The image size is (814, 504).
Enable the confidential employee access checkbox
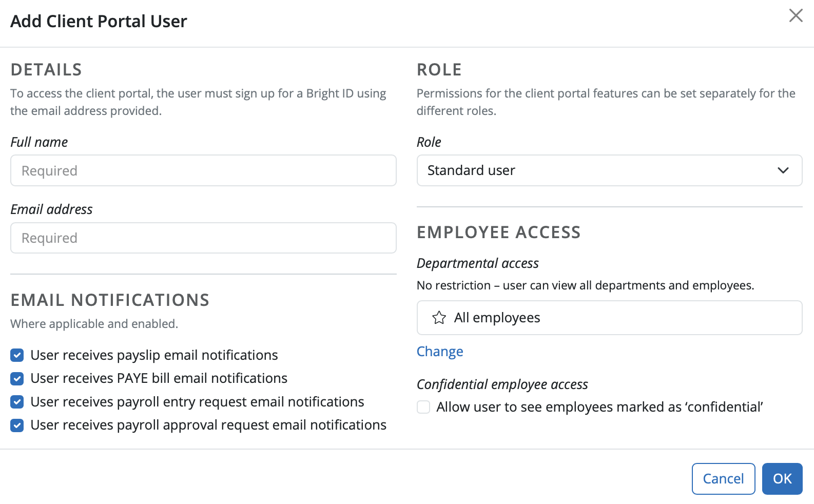423,407
